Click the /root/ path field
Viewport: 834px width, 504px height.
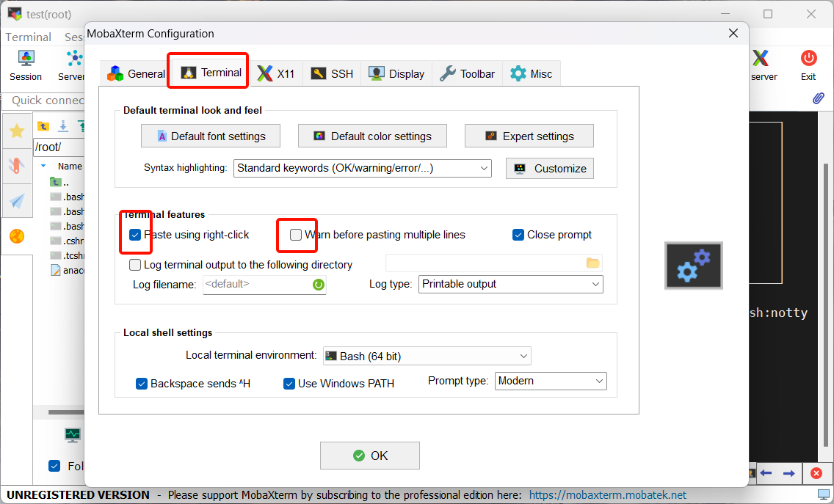pos(59,147)
